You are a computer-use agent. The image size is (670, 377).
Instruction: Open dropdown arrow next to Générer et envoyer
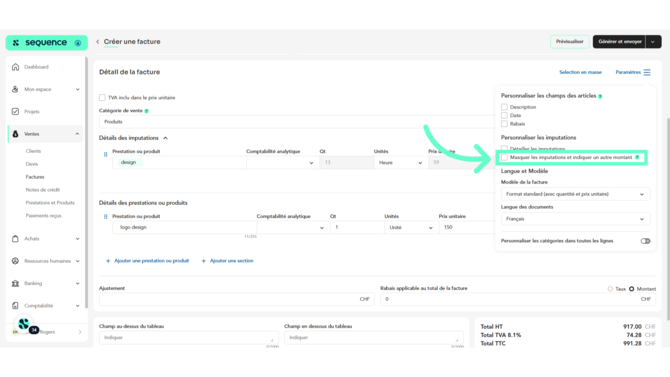point(653,41)
